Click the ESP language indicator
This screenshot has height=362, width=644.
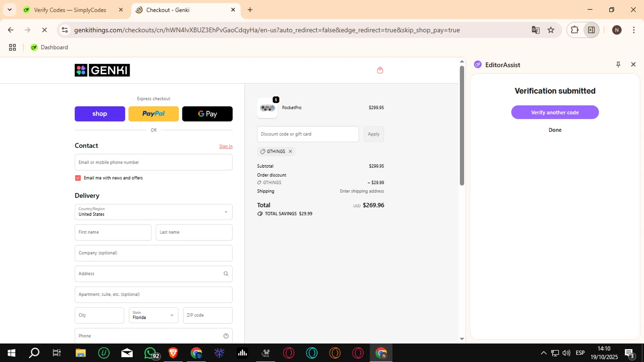click(580, 353)
